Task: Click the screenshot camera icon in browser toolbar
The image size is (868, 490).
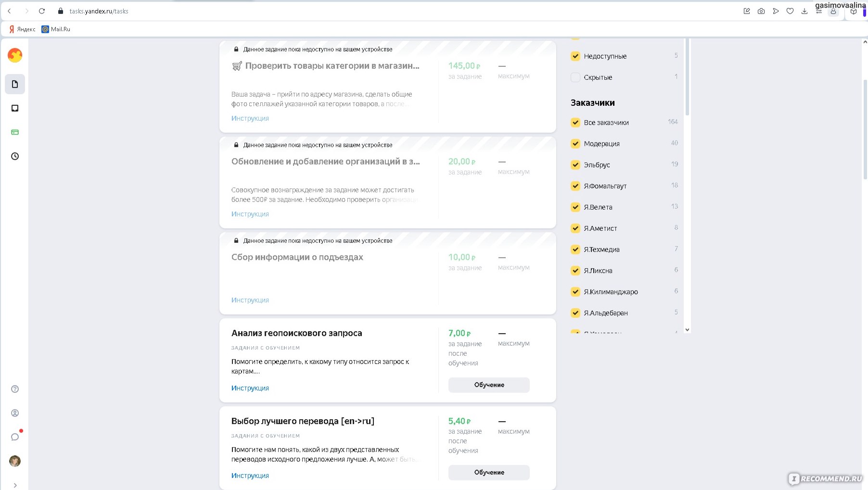Action: point(761,11)
